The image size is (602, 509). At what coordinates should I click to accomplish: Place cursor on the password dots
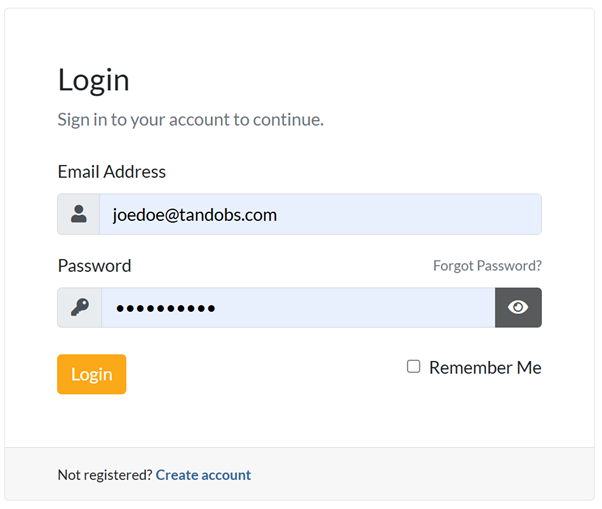point(166,308)
